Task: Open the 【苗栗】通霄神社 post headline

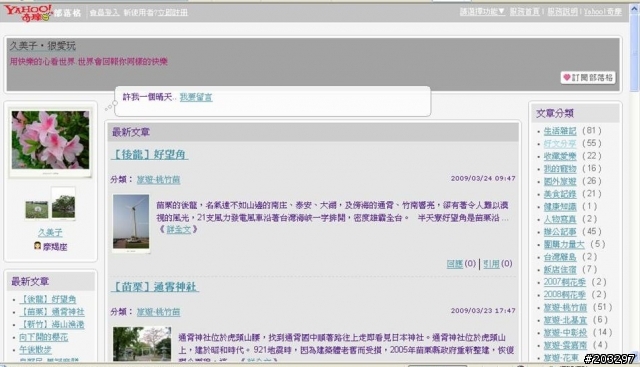Action: 155,287
